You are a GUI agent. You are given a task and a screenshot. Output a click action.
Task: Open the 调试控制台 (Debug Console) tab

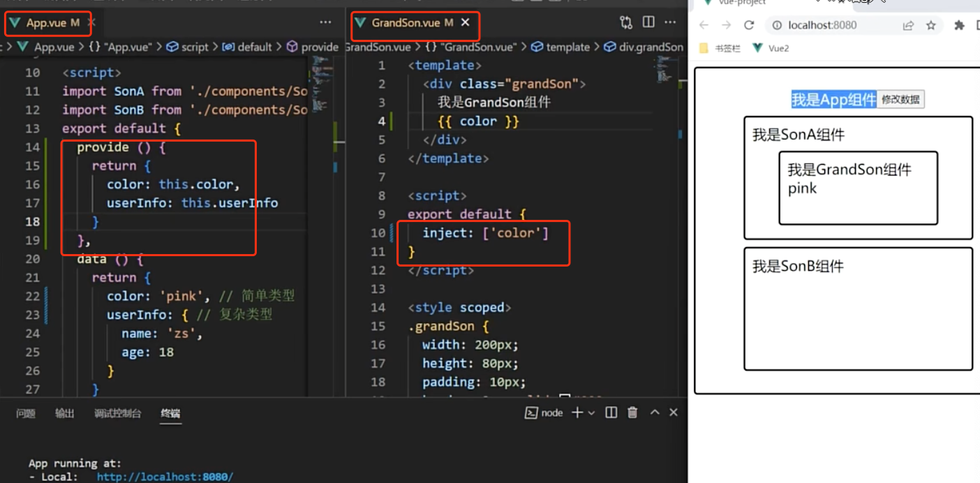tap(118, 413)
